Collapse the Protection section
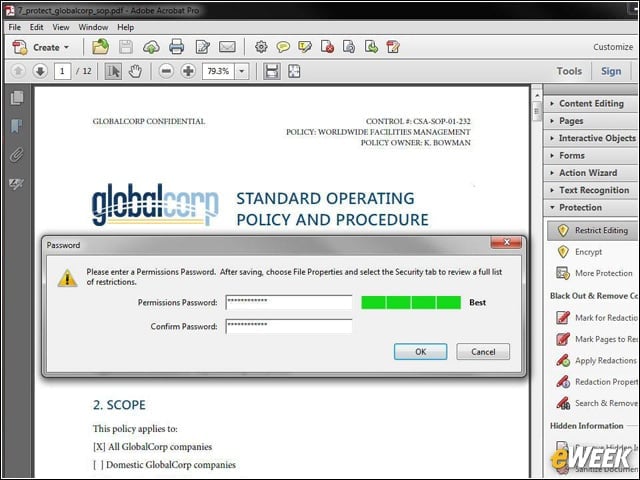The height and width of the screenshot is (480, 640). click(591, 207)
